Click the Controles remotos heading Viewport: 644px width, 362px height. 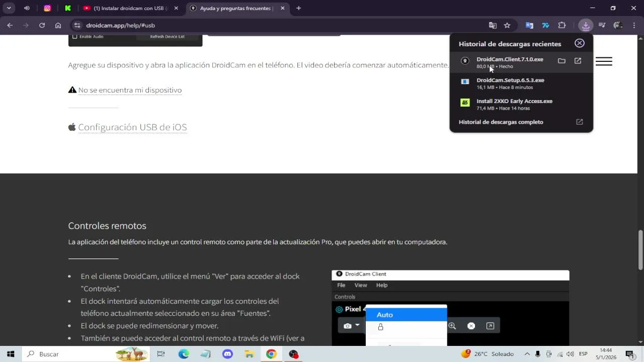[107, 226]
